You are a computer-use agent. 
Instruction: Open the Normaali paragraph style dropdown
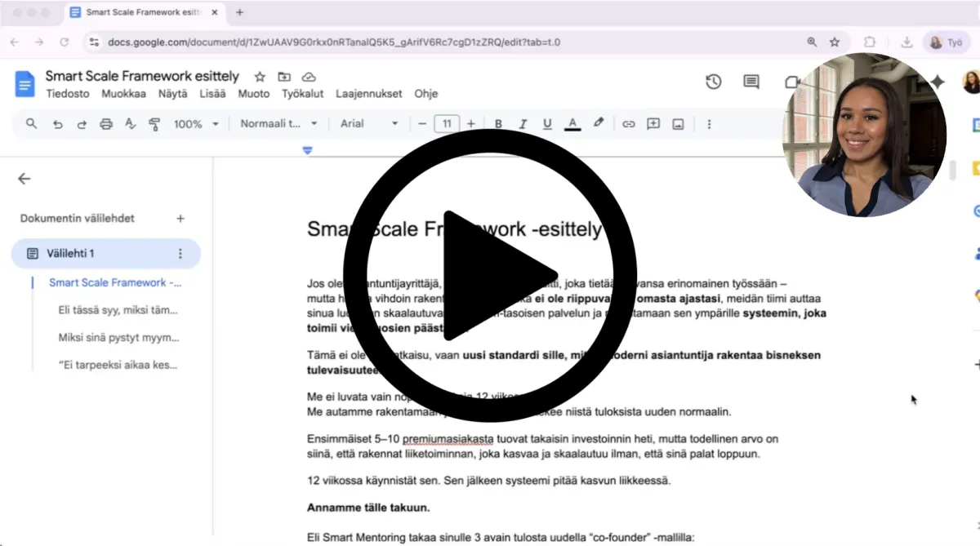pos(278,124)
